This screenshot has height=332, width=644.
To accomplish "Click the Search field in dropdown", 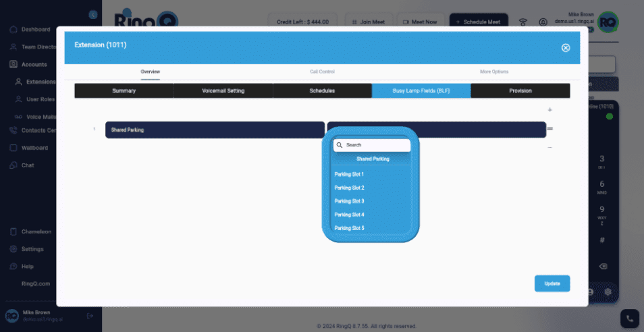I will click(x=375, y=145).
